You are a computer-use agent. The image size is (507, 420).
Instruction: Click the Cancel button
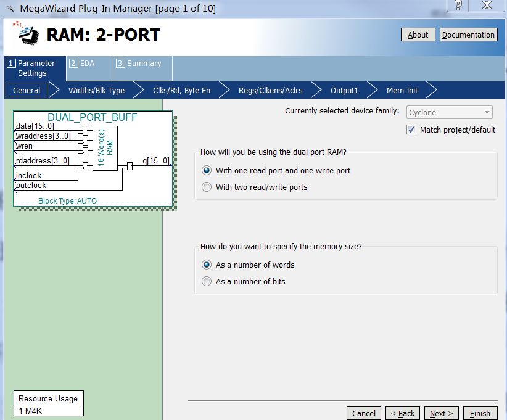(364, 414)
